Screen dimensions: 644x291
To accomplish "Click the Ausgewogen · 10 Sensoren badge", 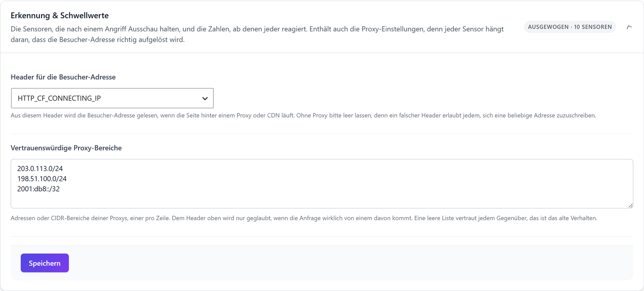I will pos(570,27).
